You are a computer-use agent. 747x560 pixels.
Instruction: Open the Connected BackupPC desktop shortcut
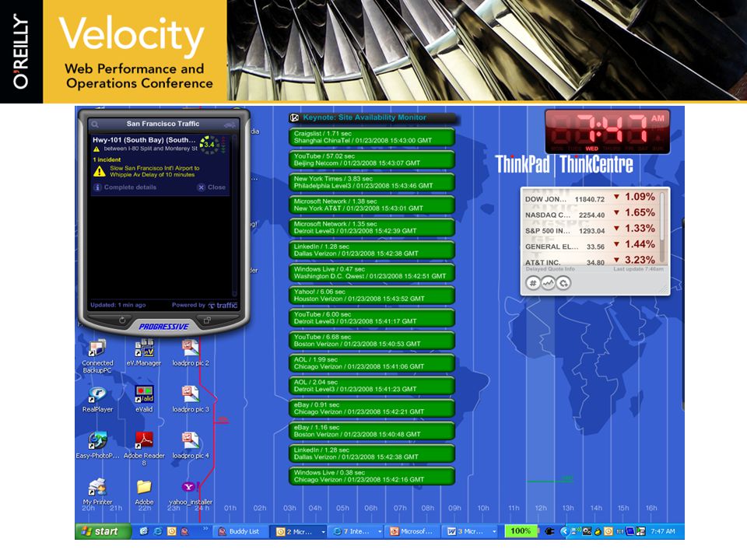[x=97, y=357]
